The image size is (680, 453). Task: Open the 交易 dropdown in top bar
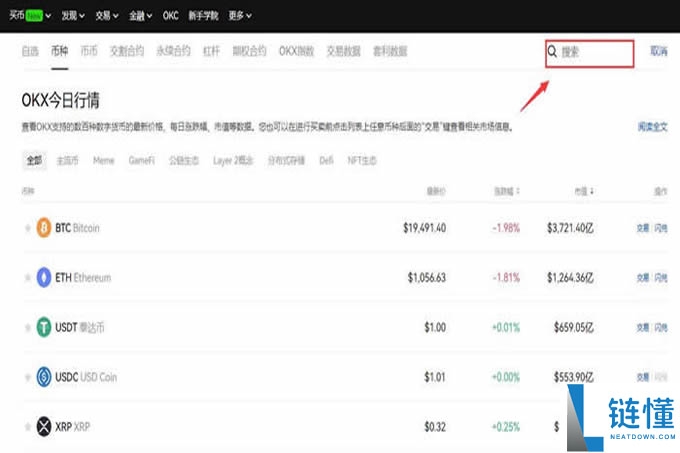(x=107, y=16)
